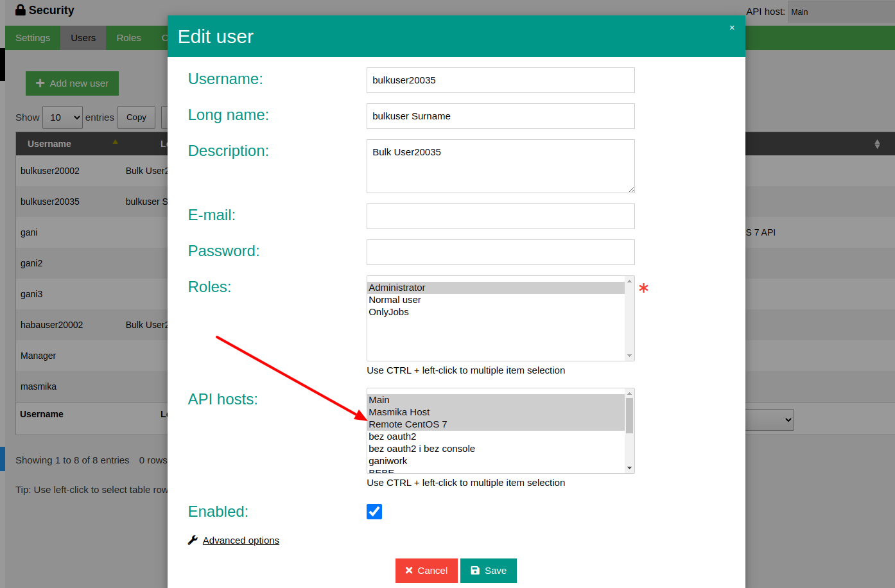Close the Edit user dialog
Image resolution: width=895 pixels, height=588 pixels.
732,28
